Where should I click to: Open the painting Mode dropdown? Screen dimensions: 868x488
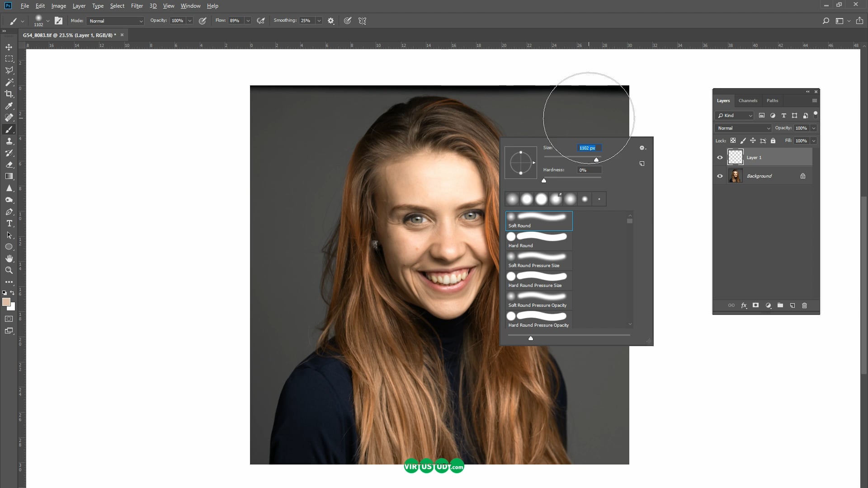[115, 21]
